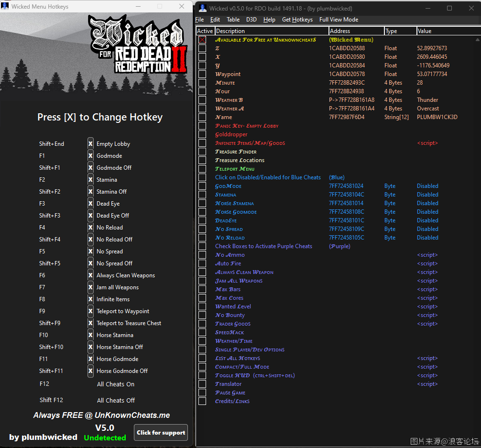The width and height of the screenshot is (481, 448).
Task: Enable the GodMode checkbox in cheat table
Action: (x=202, y=186)
